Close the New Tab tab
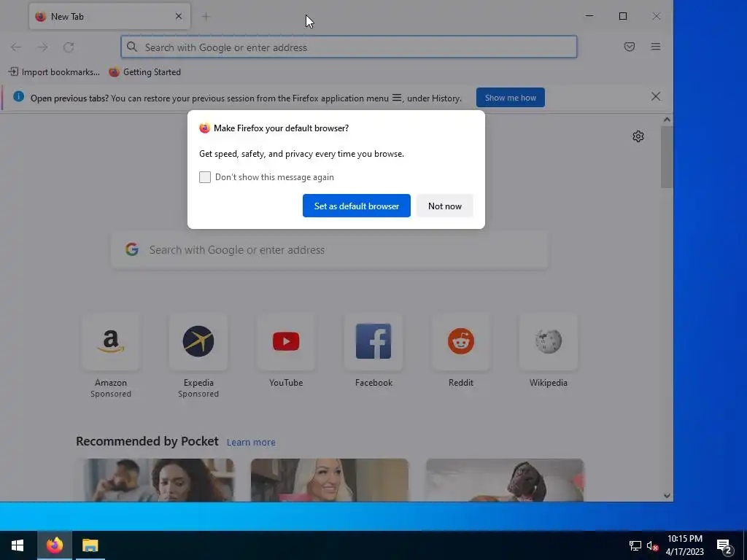Image resolution: width=747 pixels, height=560 pixels. 179,16
